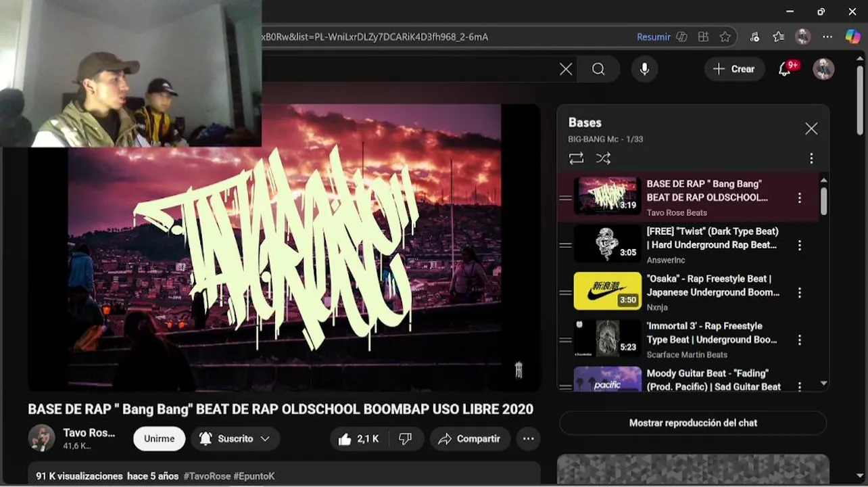This screenshot has height=487, width=868.
Task: Click the 91 K visualizaciones text
Action: (79, 476)
